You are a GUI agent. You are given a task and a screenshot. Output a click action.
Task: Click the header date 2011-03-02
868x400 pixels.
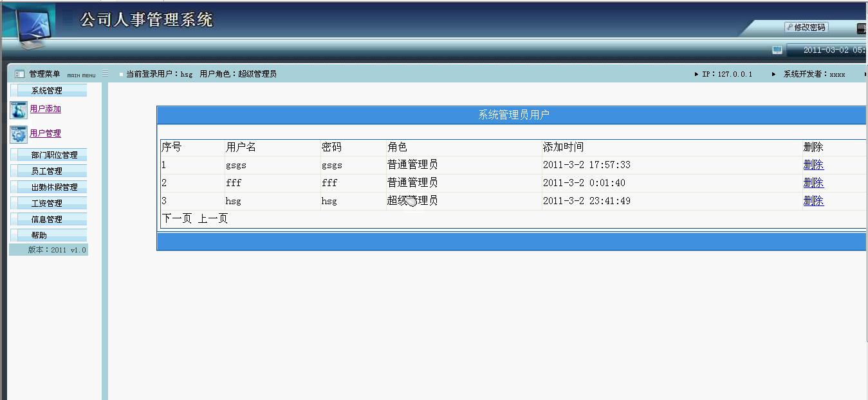pyautogui.click(x=826, y=50)
